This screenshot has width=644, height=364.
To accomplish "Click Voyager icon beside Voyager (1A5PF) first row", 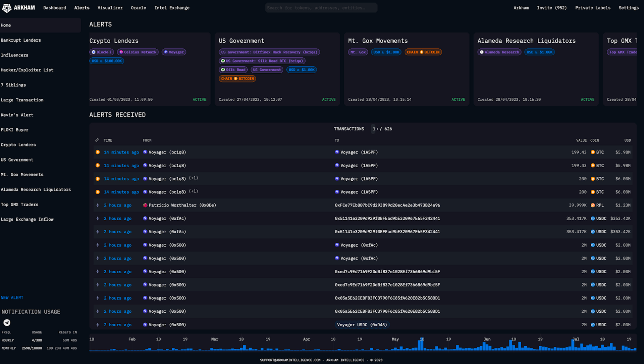I will 337,152.
